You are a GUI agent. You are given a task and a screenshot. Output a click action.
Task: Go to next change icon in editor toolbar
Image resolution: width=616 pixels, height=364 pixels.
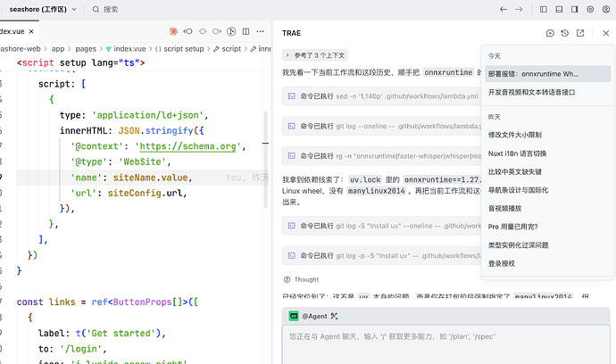click(x=216, y=31)
